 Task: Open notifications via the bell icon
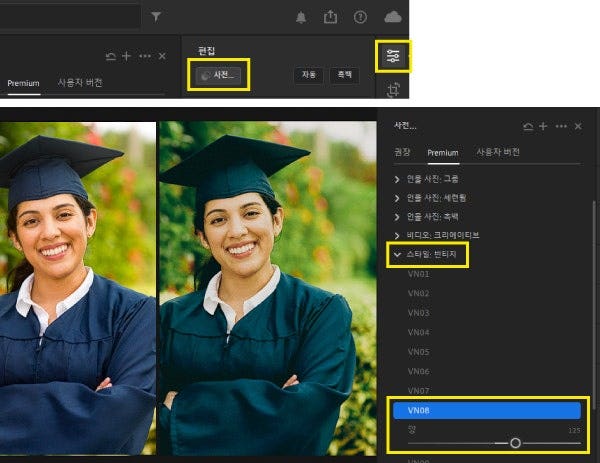[301, 17]
